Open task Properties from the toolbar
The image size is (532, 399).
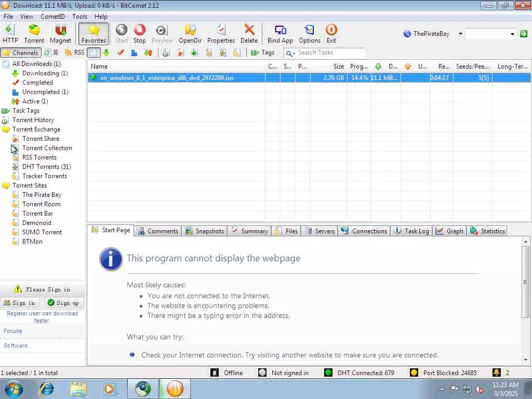(221, 34)
